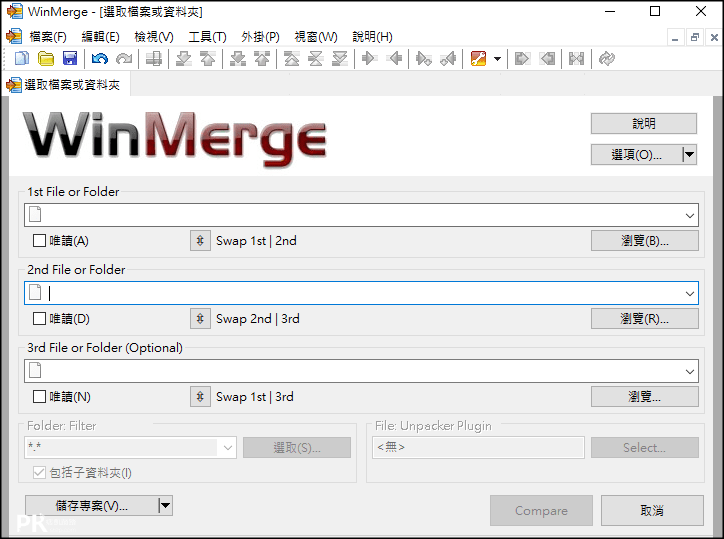The height and width of the screenshot is (539, 724).
Task: Open the 視窗(W) menu
Action: tap(316, 37)
